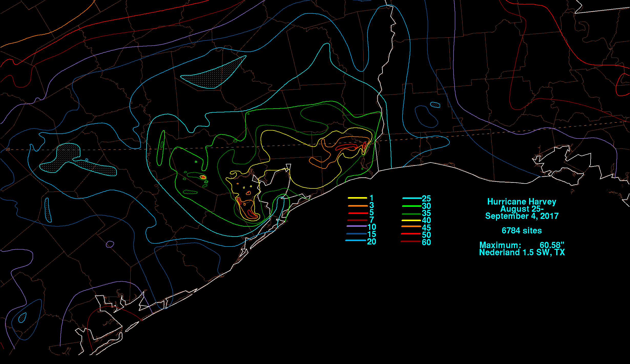Viewport: 630px width, 364px height.
Task: Click the legend number 20
Action: [371, 242]
